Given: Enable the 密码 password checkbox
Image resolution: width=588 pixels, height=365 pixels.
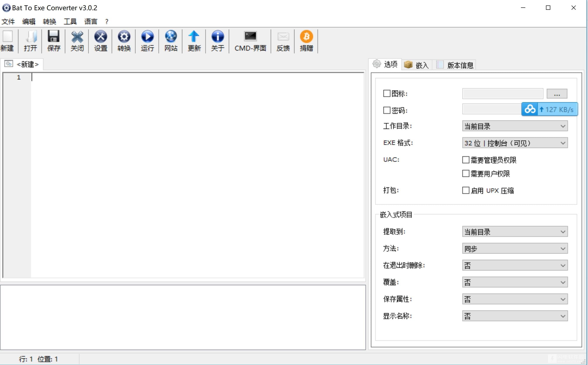Looking at the screenshot, I should coord(387,110).
